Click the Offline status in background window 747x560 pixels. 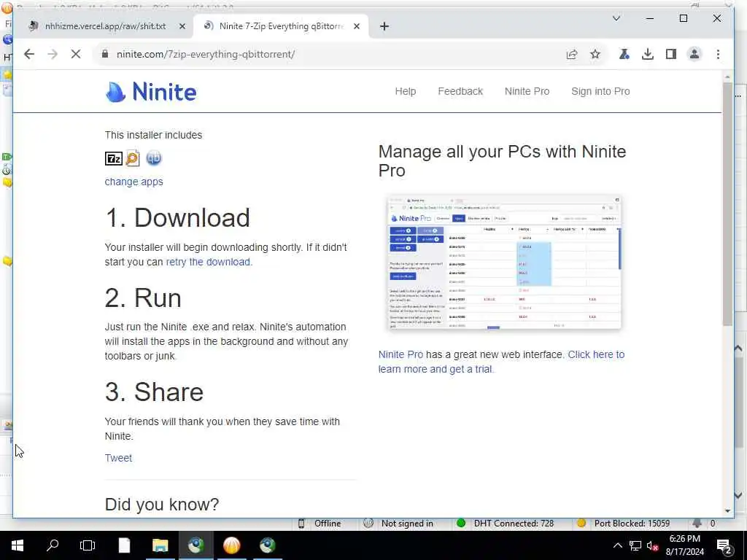(x=328, y=524)
